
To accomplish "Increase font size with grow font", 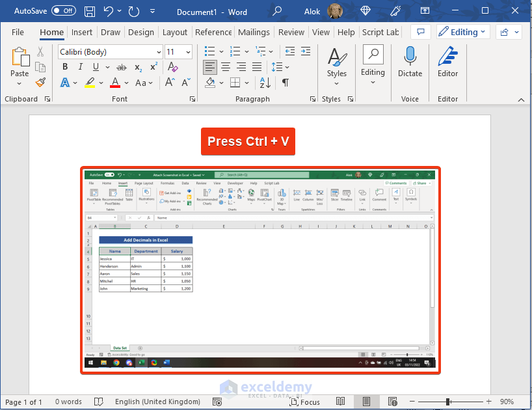I will point(170,82).
